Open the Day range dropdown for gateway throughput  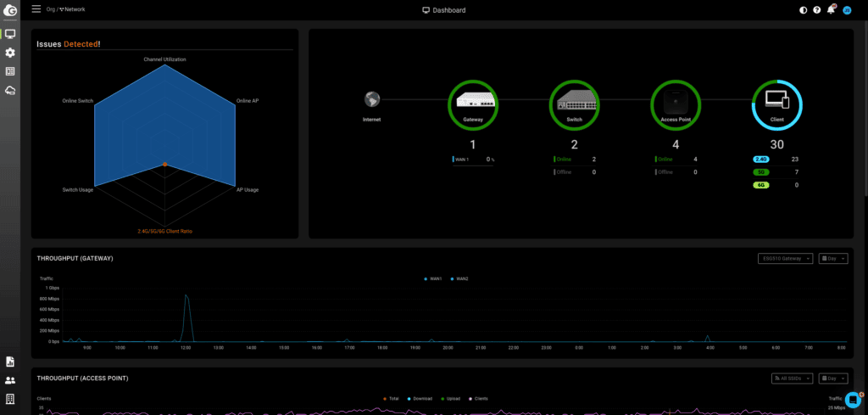tap(832, 258)
